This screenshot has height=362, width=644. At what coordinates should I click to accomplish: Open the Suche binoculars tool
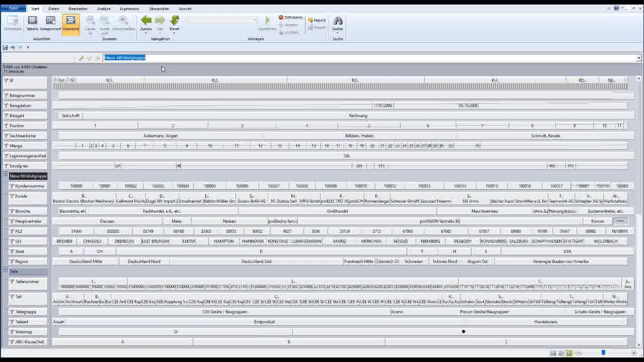(338, 23)
